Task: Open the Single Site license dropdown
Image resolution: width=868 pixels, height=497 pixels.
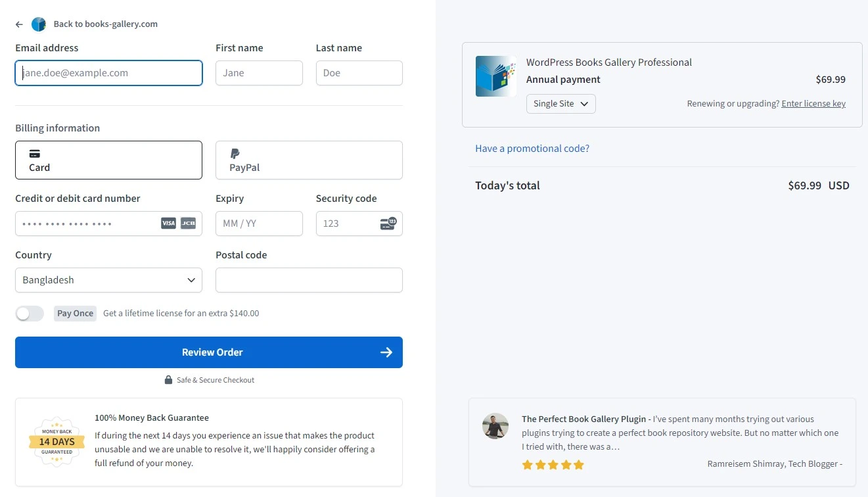Action: tap(561, 104)
